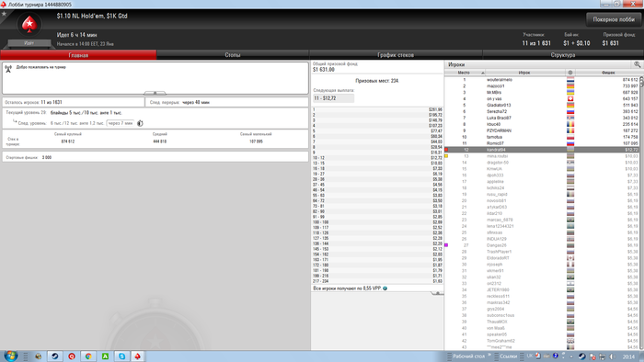Select player TrashPlayer1 row
The height and width of the screenshot is (362, 644).
click(542, 252)
